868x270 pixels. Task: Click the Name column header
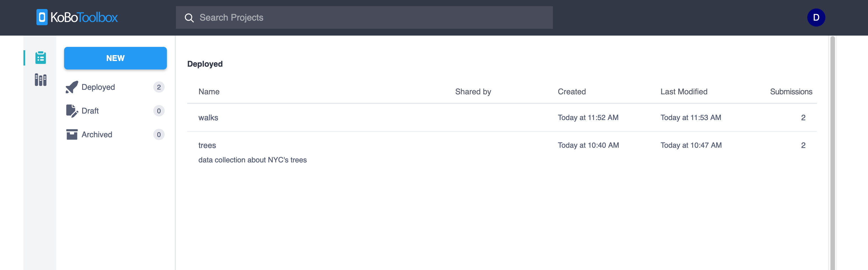(x=209, y=92)
